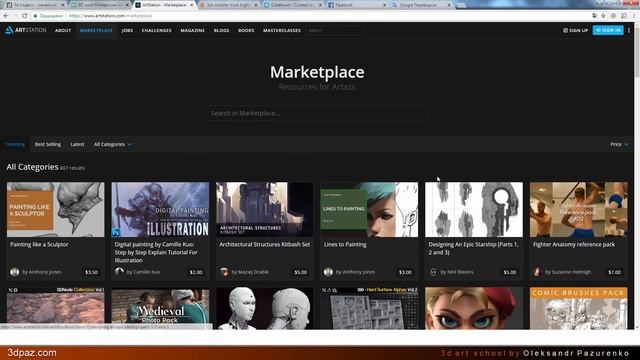Go to Challenges in the navigation bar
This screenshot has width=640, height=360.
click(156, 30)
